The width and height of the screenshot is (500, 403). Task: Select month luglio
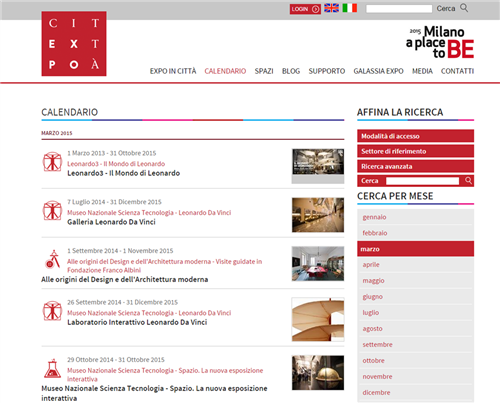[x=415, y=313]
